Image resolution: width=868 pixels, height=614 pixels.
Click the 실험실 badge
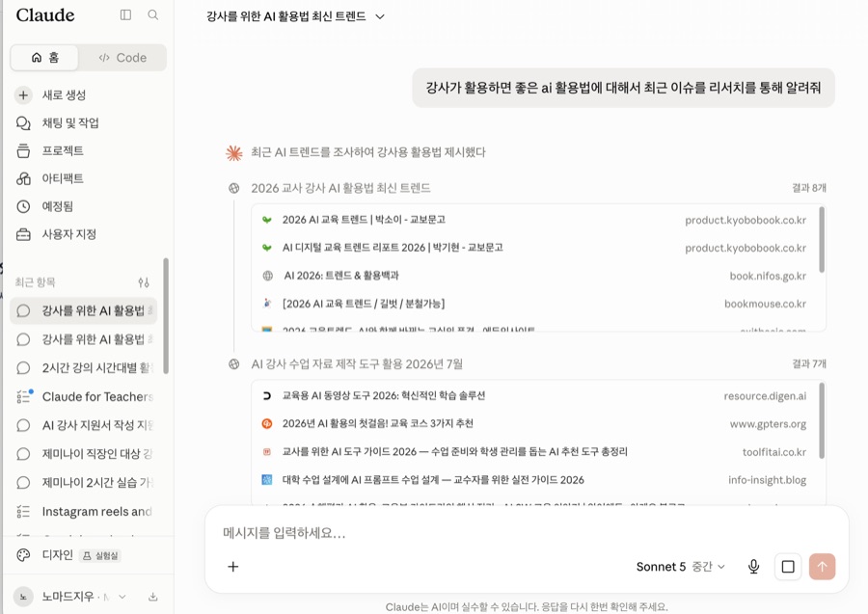coord(100,555)
